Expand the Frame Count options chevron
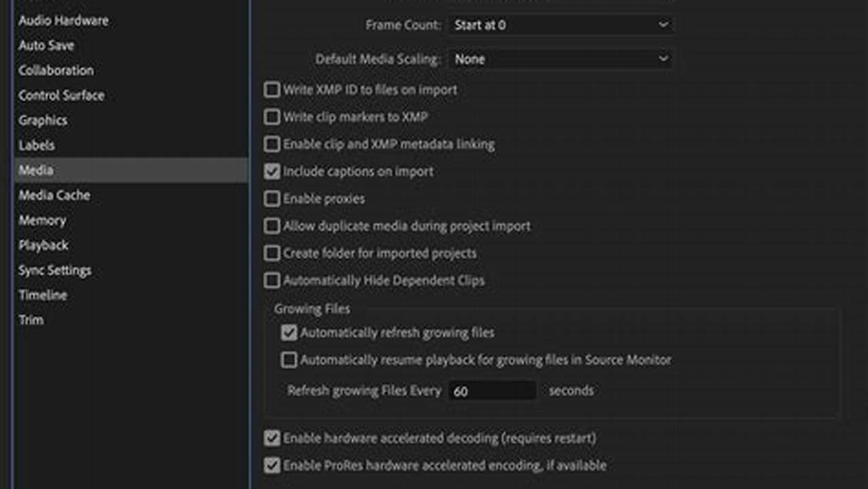This screenshot has width=868, height=489. [663, 24]
